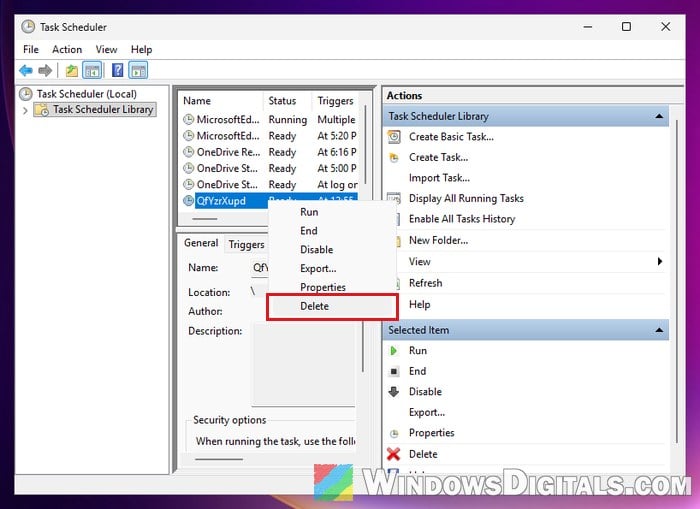Choose Export... from the context menu
700x509 pixels.
[332, 268]
